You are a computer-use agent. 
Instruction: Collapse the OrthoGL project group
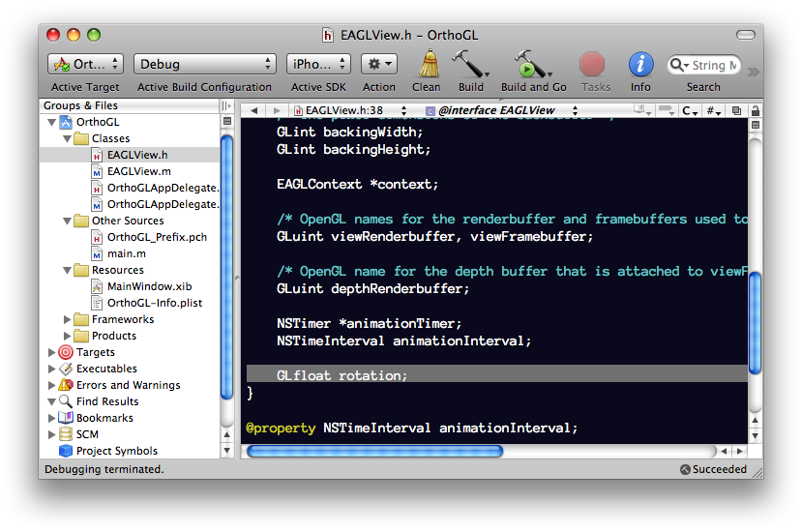[51, 122]
